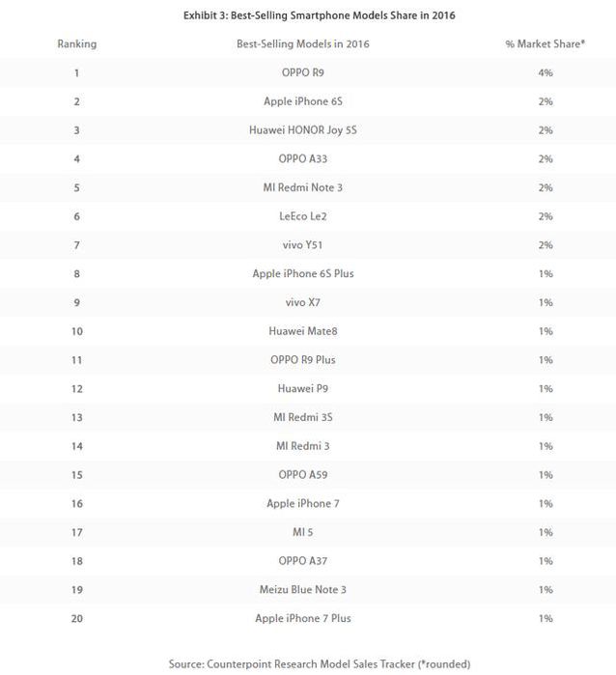Select the OPPO R9 Plus entry

pyautogui.click(x=303, y=359)
